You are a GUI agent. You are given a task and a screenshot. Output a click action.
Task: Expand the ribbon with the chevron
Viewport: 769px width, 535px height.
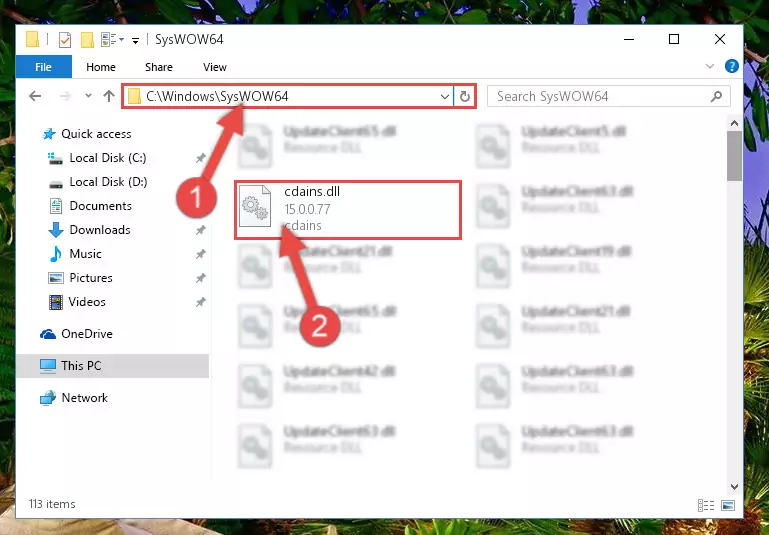tap(710, 66)
